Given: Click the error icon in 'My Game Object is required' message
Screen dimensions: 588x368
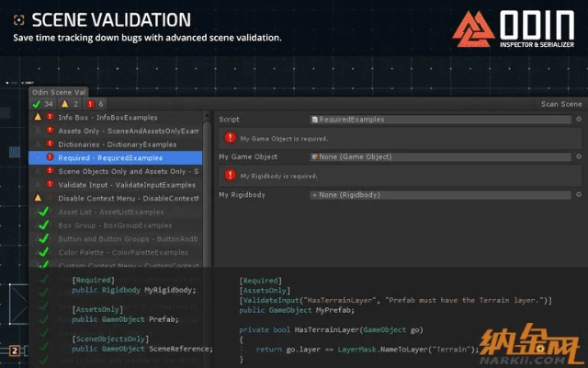Looking at the screenshot, I should tap(230, 137).
